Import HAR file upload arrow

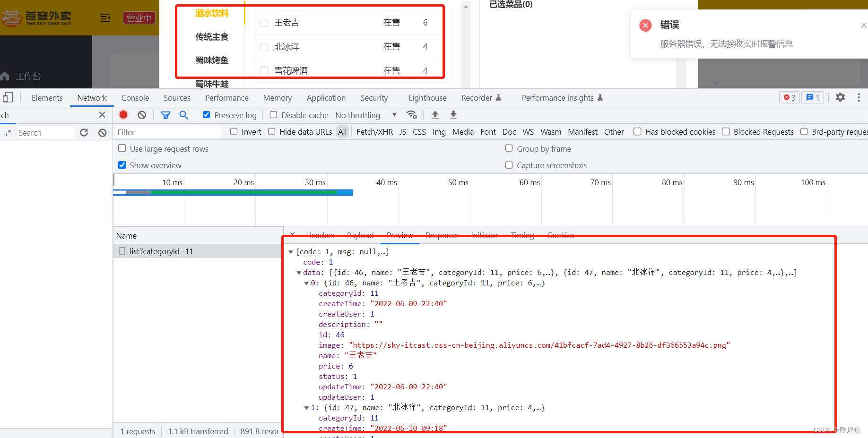[435, 115]
